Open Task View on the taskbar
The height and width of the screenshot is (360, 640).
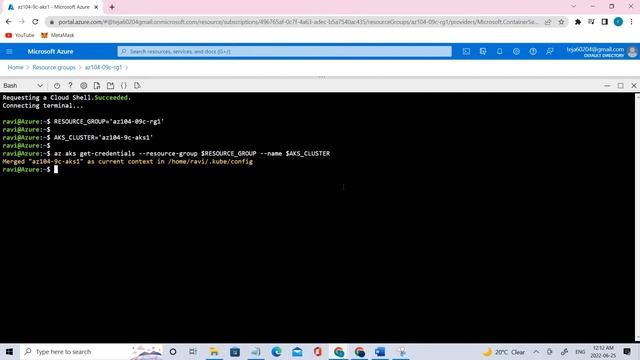(193, 352)
